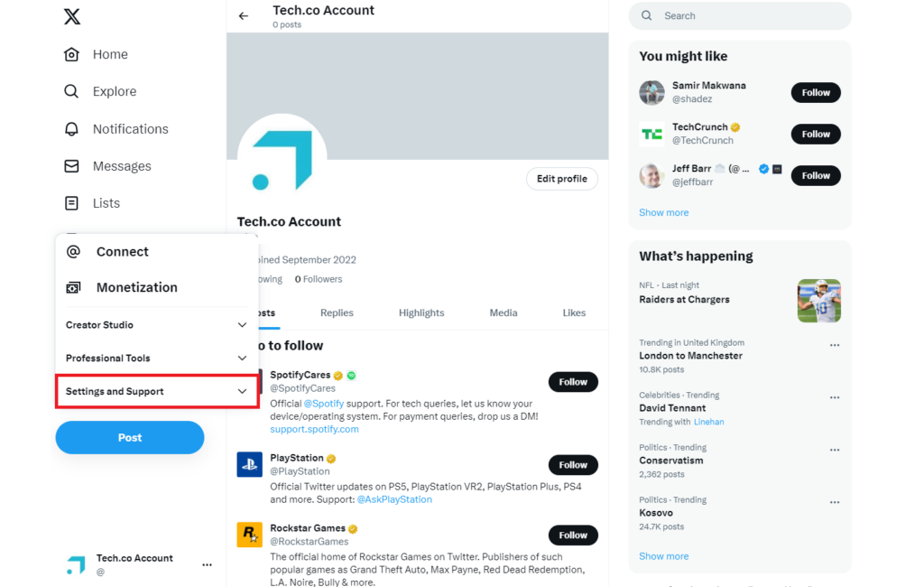This screenshot has width=924, height=587.
Task: Expand Professional Tools
Action: tap(156, 358)
